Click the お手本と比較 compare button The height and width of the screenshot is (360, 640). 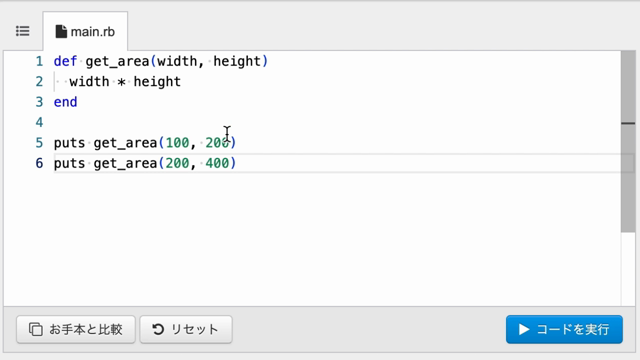click(x=76, y=329)
